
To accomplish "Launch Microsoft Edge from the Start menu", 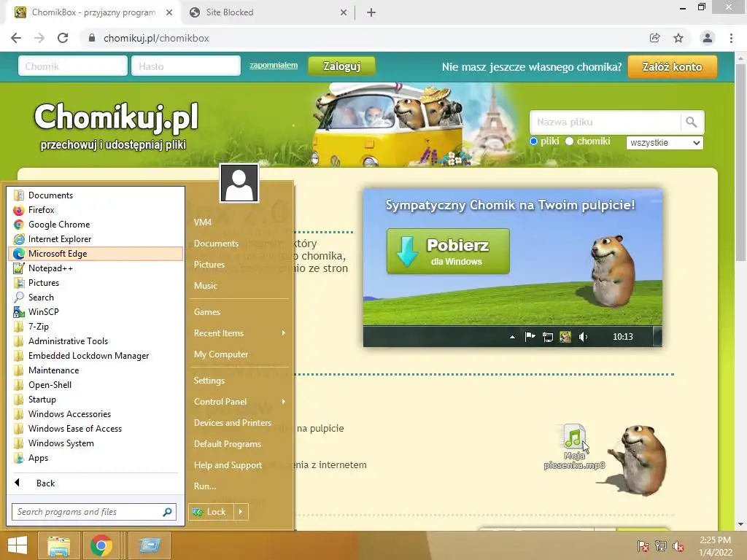I will (x=96, y=254).
